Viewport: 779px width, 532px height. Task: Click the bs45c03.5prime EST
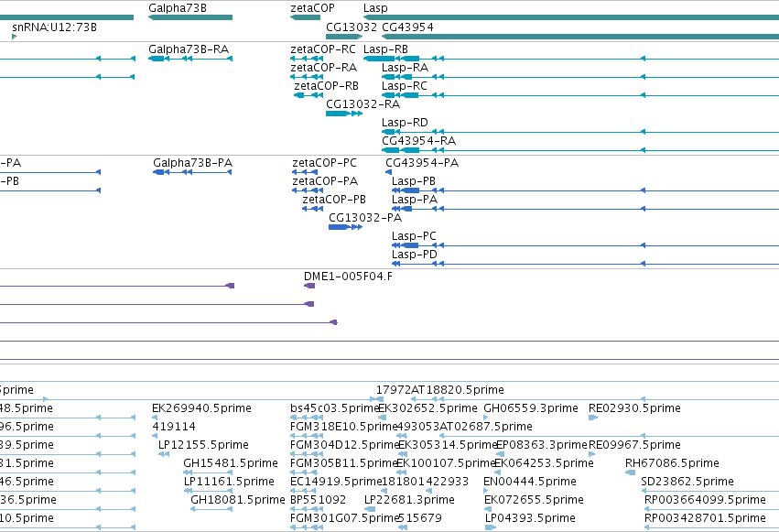307,418
